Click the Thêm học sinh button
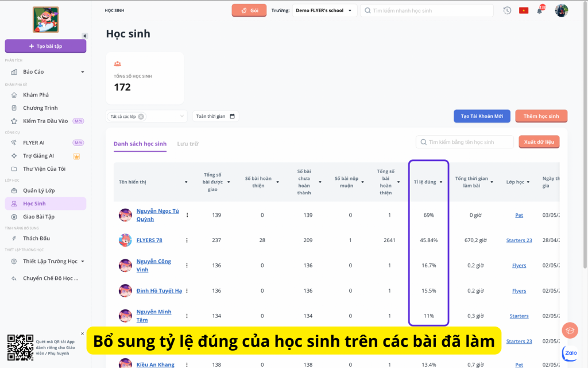The width and height of the screenshot is (588, 368). (x=541, y=116)
